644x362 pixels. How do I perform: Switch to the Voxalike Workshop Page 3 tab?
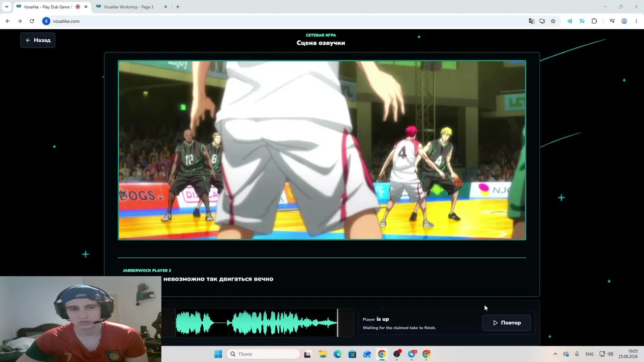pos(129,7)
